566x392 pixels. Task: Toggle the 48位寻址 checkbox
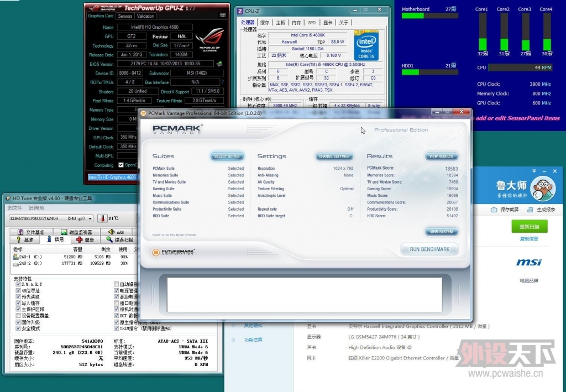18,291
